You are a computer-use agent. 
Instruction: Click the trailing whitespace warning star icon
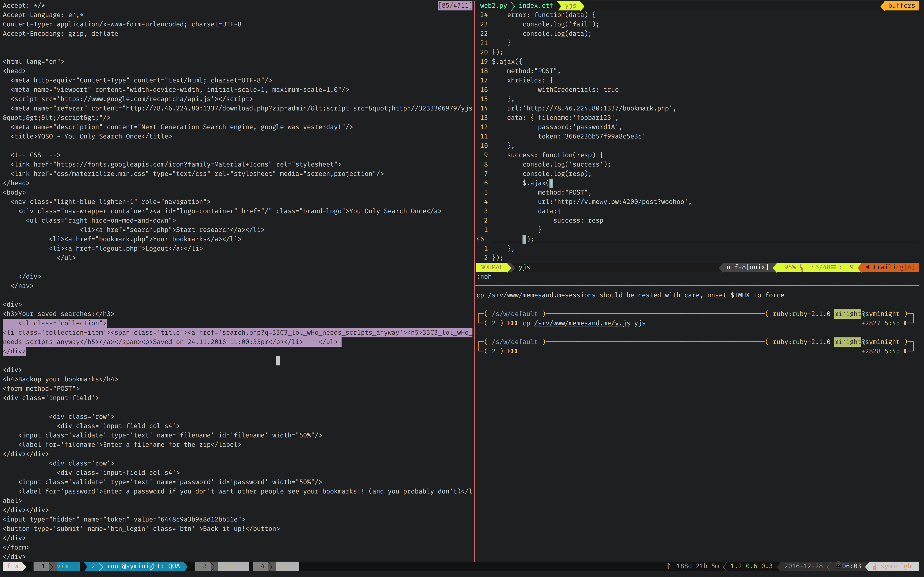pos(868,267)
